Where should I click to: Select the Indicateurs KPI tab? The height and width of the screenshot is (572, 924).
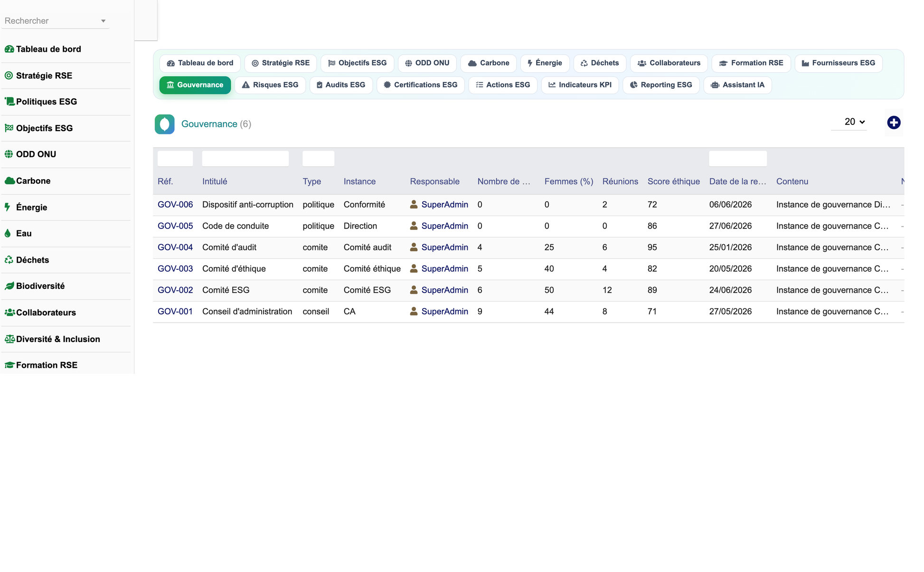coord(580,85)
